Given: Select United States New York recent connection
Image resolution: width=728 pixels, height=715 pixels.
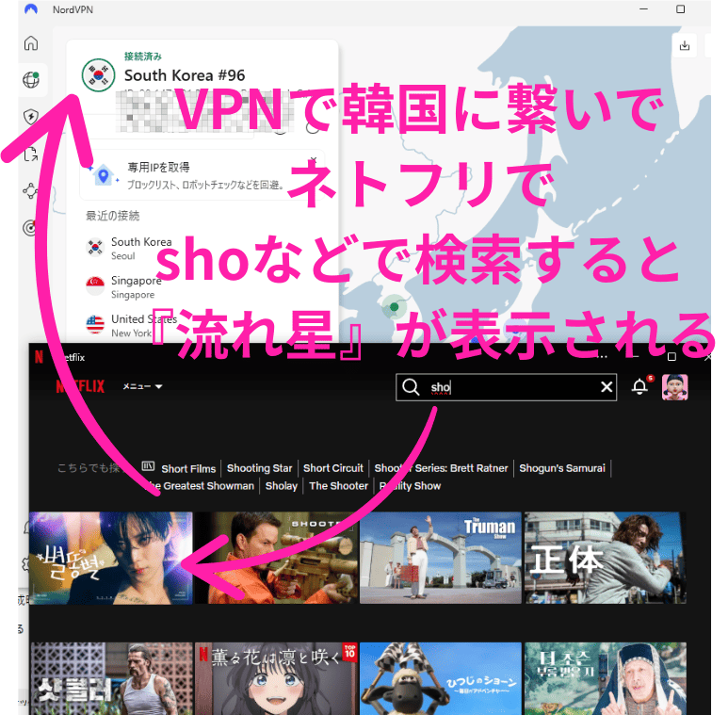Looking at the screenshot, I should 131,325.
